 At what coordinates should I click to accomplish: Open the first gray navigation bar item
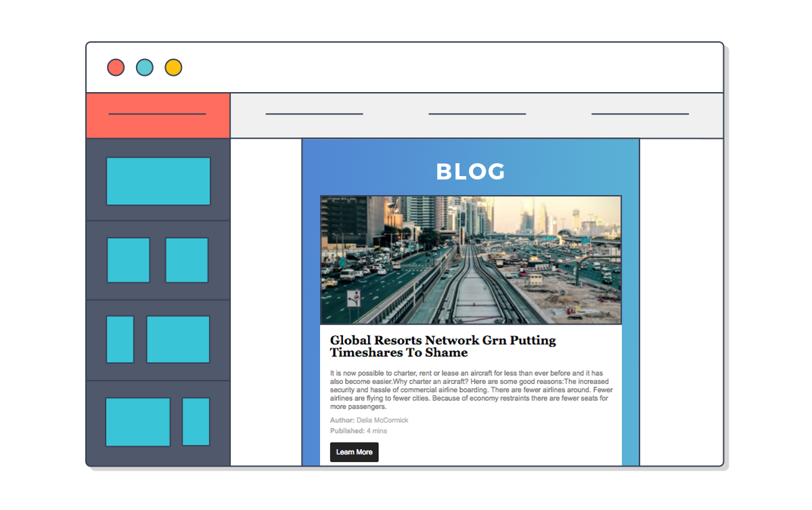click(x=315, y=114)
